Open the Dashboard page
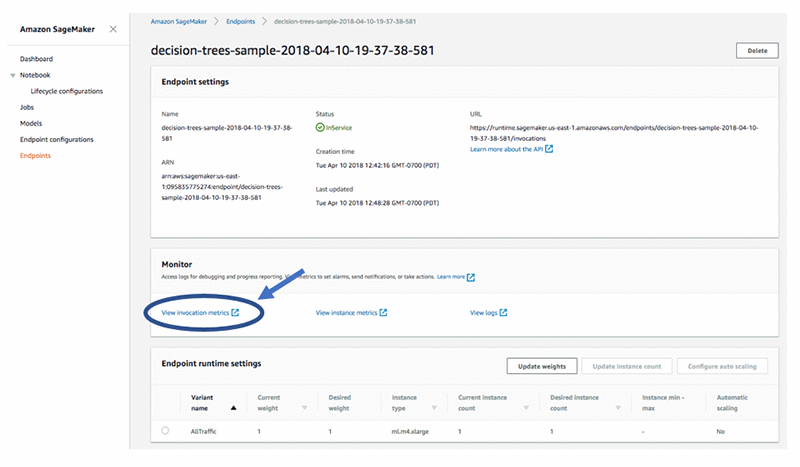 point(36,59)
